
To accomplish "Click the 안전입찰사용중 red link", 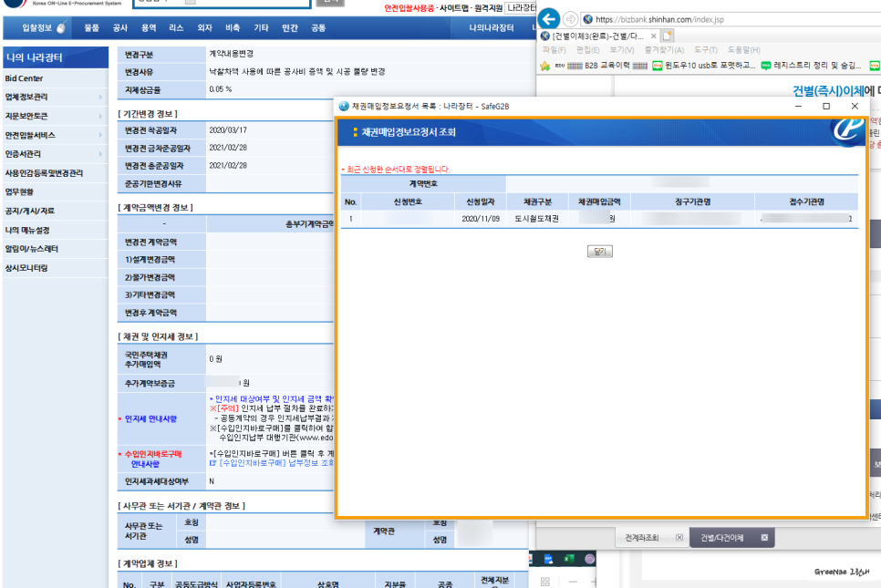I will (x=409, y=8).
